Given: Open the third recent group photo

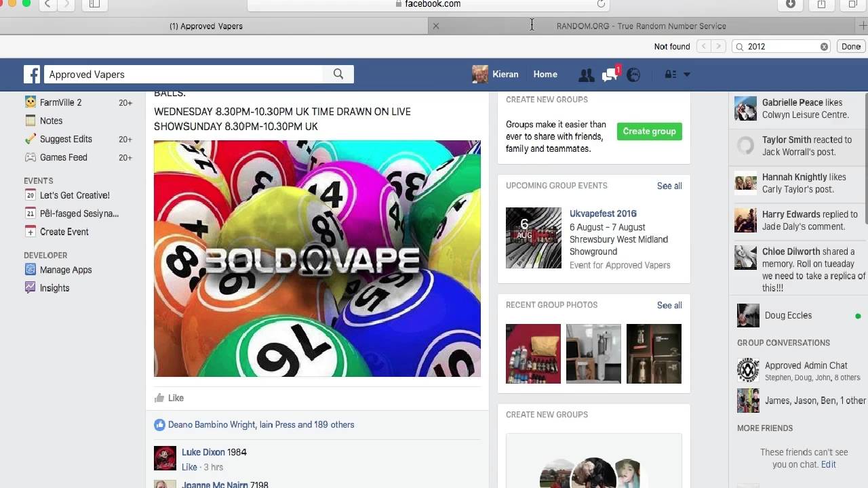Looking at the screenshot, I should [654, 354].
